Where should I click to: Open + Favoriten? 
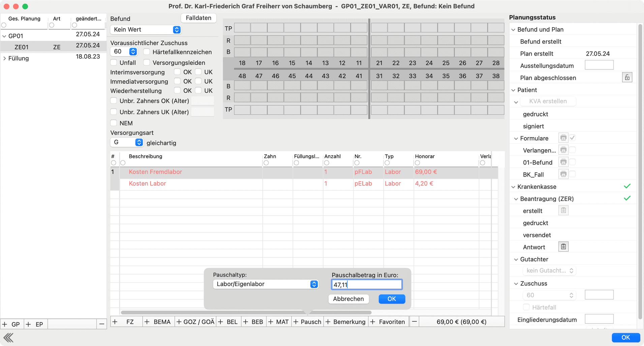point(388,322)
